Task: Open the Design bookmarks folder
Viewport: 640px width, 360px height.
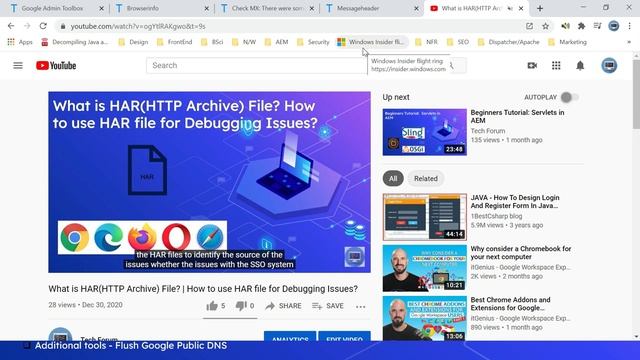Action: click(133, 42)
